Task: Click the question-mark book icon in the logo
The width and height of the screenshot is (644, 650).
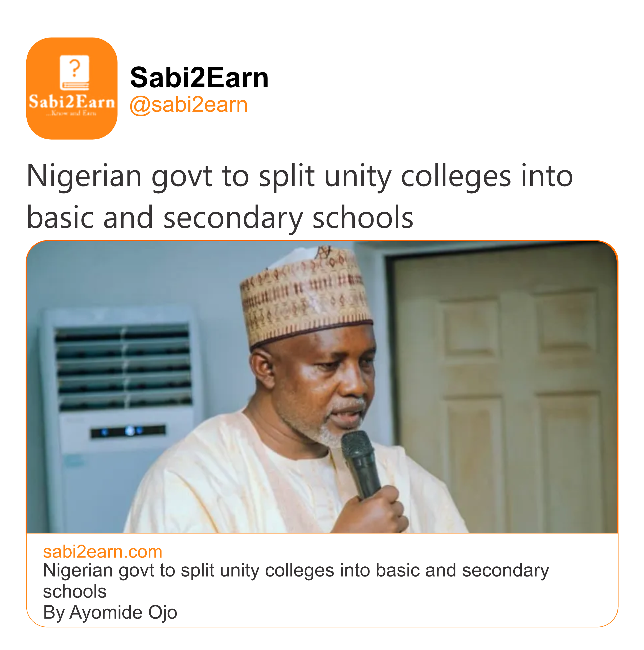Action: click(x=74, y=72)
